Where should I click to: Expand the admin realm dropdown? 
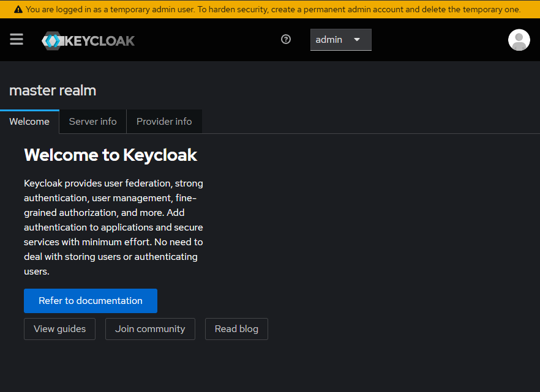pyautogui.click(x=340, y=40)
